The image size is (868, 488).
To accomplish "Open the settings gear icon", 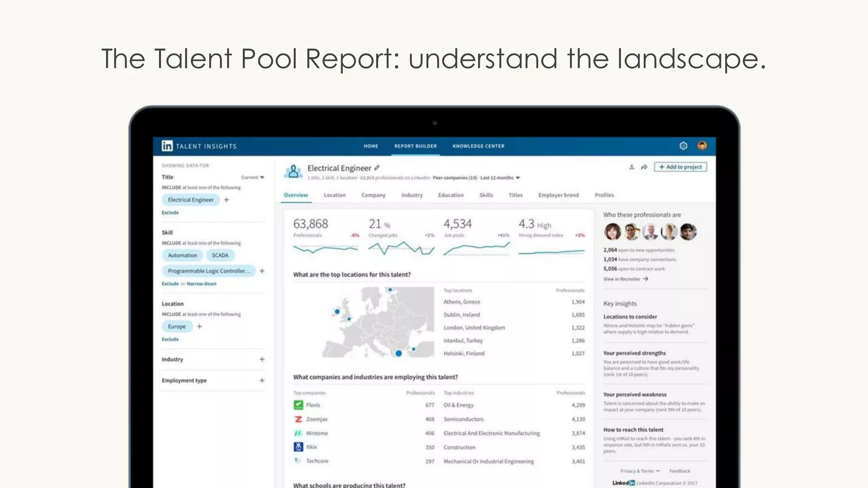I will point(683,146).
